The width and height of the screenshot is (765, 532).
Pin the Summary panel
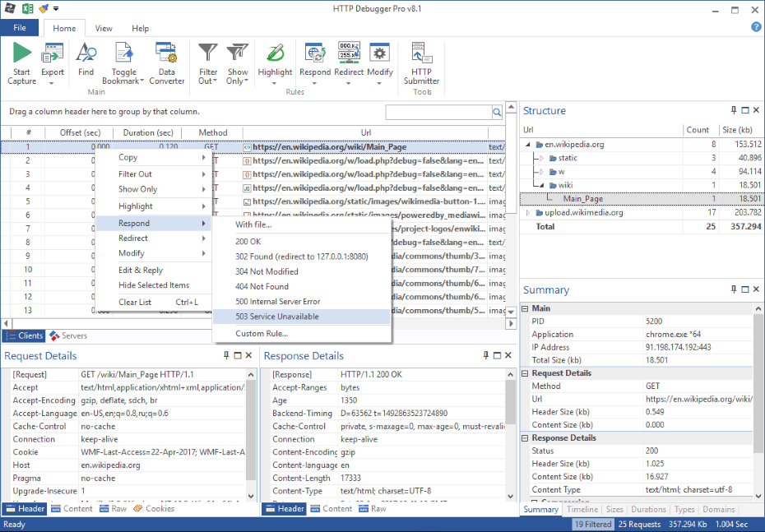(x=734, y=289)
